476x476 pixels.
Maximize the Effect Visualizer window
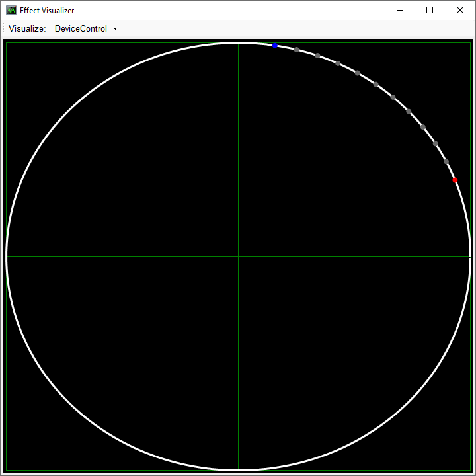[x=430, y=10]
